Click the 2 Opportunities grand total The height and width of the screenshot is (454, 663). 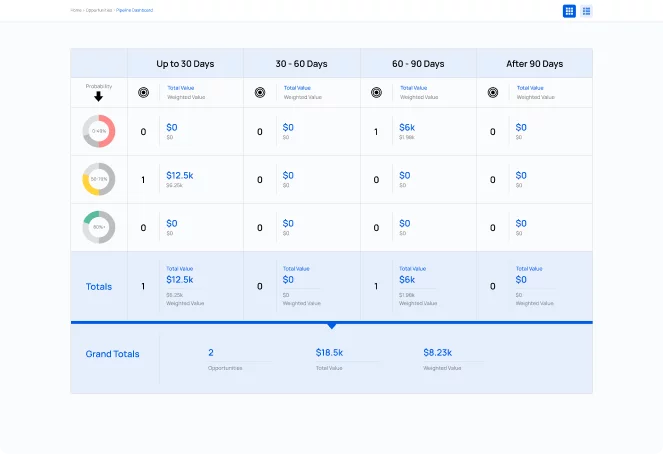click(211, 353)
